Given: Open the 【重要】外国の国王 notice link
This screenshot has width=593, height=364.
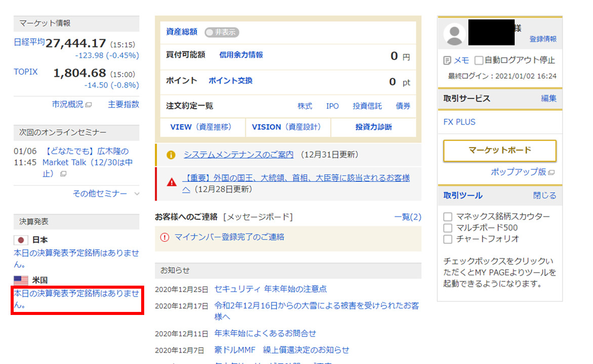Looking at the screenshot, I should (296, 184).
